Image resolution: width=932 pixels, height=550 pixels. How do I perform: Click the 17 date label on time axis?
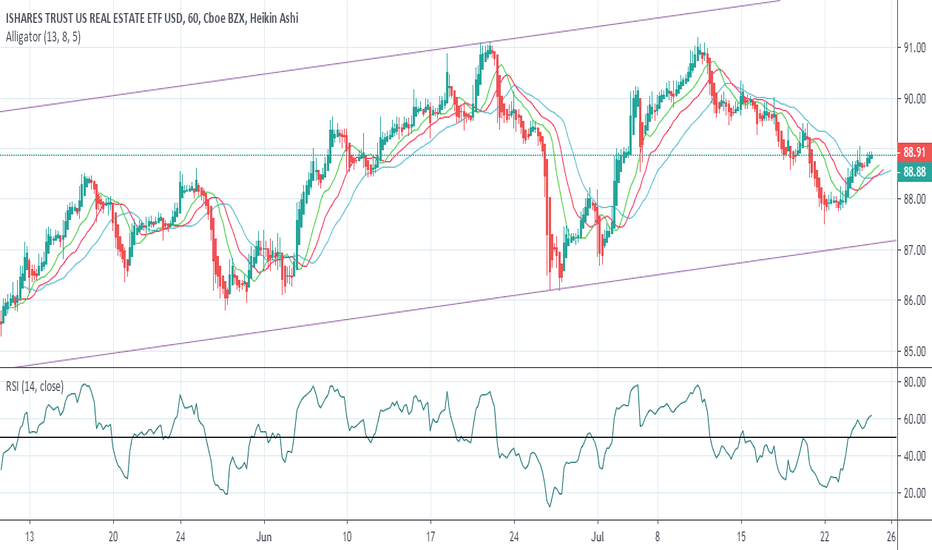click(430, 537)
